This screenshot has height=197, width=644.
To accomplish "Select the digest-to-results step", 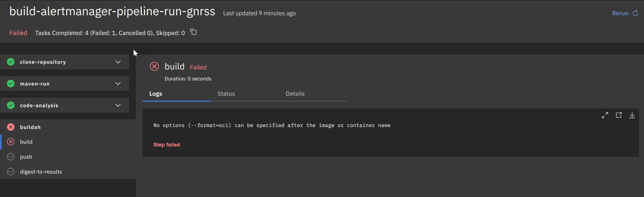I will coord(41,171).
